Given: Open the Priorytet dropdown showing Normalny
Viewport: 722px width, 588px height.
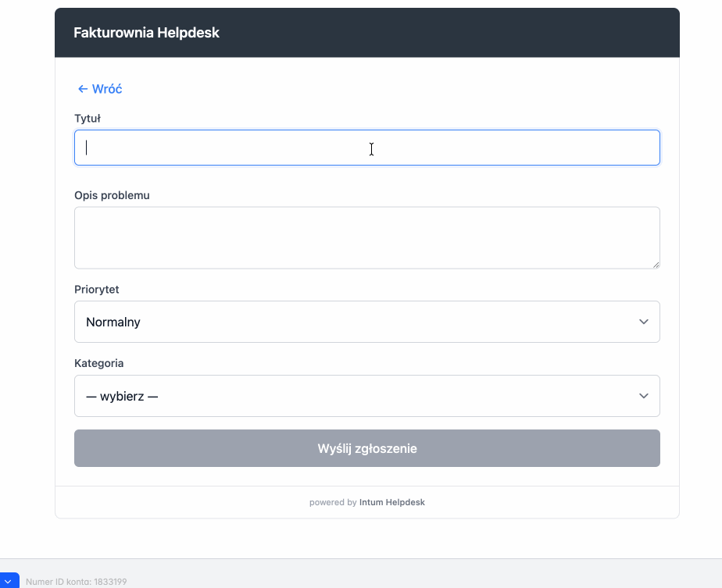Looking at the screenshot, I should pyautogui.click(x=366, y=322).
